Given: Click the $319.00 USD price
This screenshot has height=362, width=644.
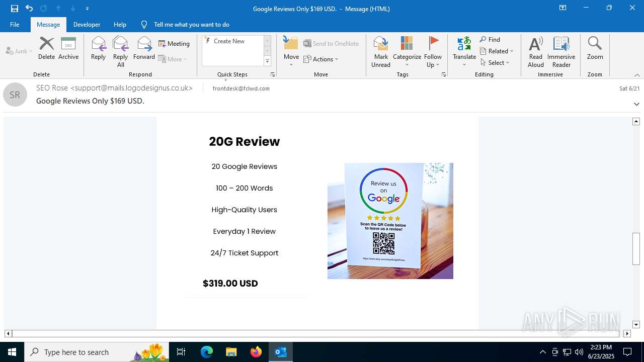Looking at the screenshot, I should click(x=230, y=284).
